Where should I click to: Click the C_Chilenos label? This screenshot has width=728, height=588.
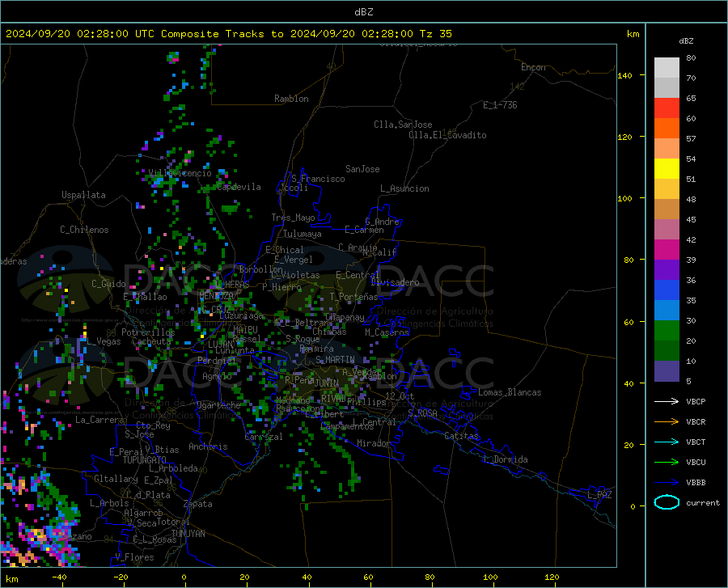click(84, 230)
